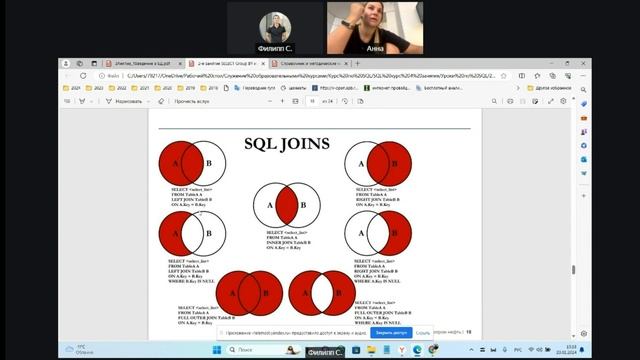Viewport: 640px width, 360px height.
Task: Open the collections icon
Action: pyautogui.click(x=552, y=76)
